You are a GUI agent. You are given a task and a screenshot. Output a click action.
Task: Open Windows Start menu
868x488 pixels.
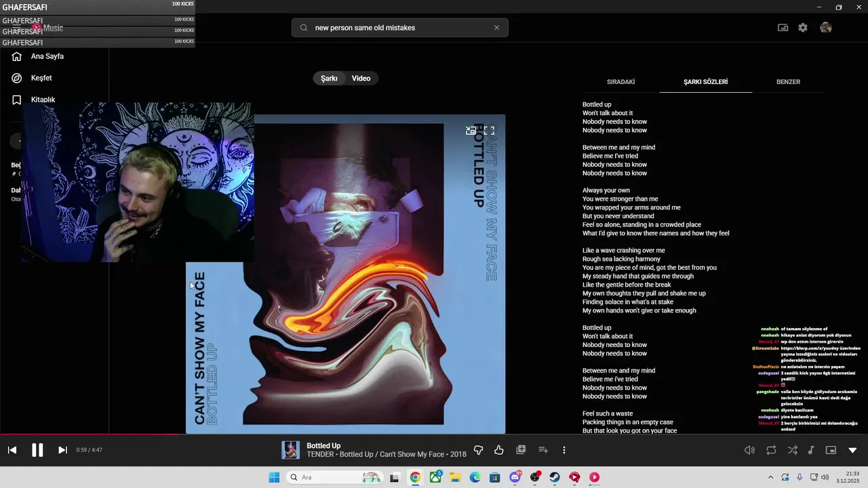(x=274, y=477)
